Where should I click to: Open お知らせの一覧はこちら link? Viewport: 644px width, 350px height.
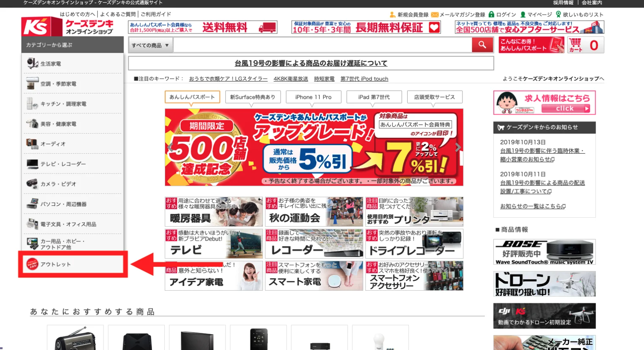(x=533, y=206)
